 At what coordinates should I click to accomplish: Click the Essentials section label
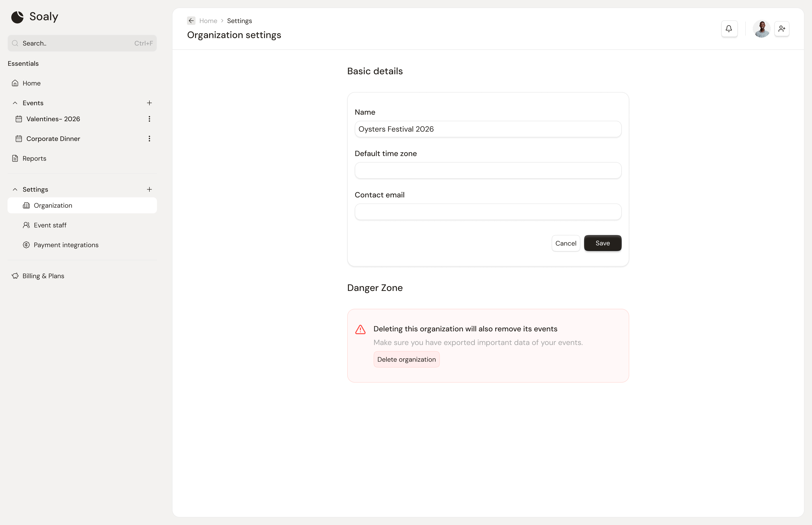pyautogui.click(x=23, y=63)
